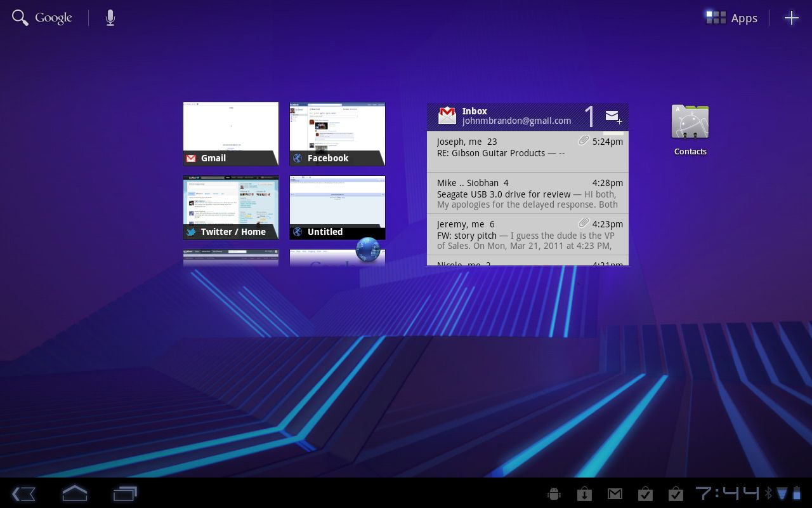Launch the Contacts app
Screen dimensions: 812x508
point(690,130)
